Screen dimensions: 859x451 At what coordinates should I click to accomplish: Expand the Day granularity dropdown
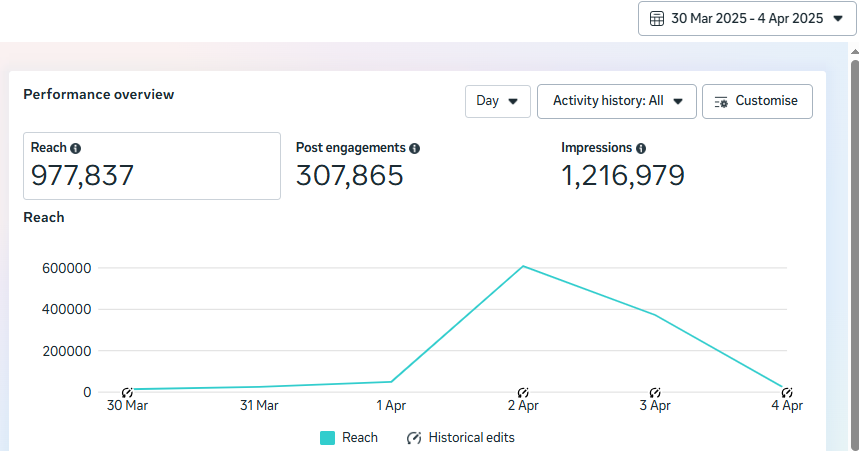(x=497, y=101)
